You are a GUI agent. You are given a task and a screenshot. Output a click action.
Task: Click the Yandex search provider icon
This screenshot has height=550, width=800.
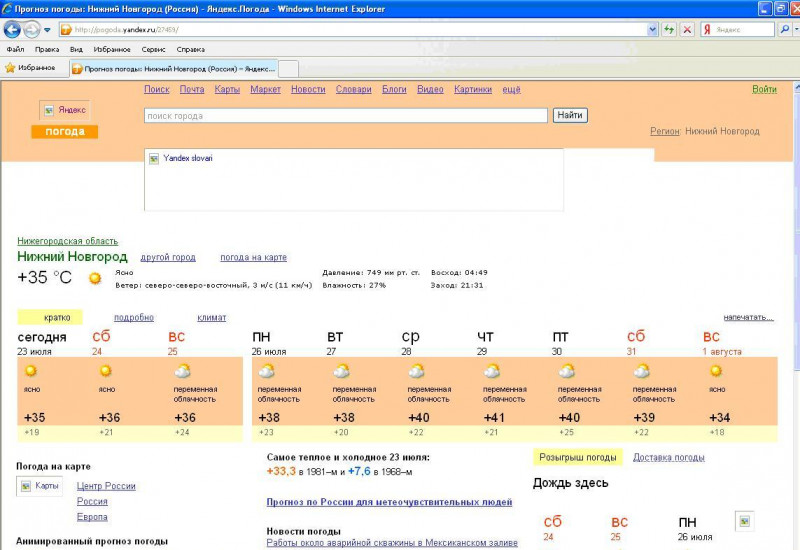pyautogui.click(x=707, y=30)
